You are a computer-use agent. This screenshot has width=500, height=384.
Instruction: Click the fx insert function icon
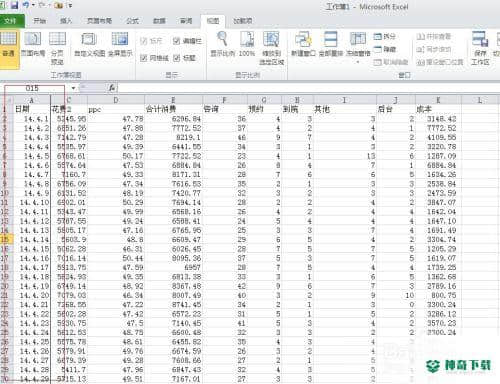pos(112,88)
